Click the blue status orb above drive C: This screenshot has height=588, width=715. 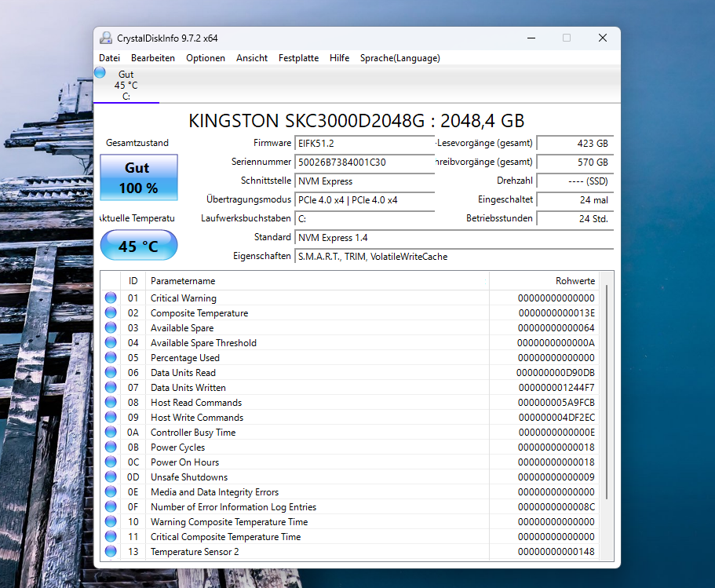pyautogui.click(x=100, y=72)
